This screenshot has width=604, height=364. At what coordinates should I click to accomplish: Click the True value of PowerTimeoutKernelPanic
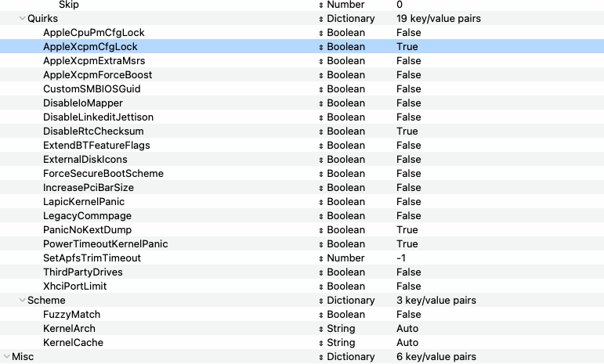pos(407,244)
